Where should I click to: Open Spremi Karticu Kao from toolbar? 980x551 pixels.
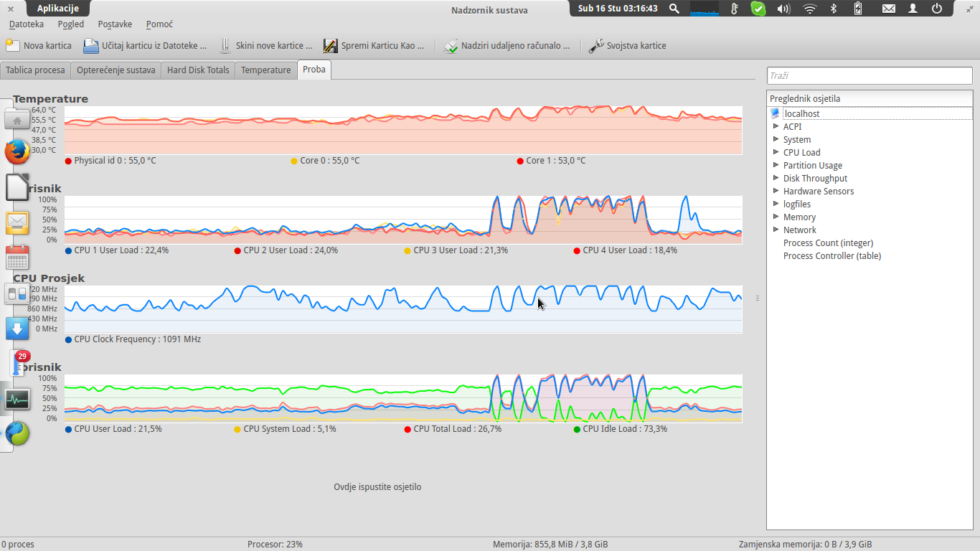point(330,46)
